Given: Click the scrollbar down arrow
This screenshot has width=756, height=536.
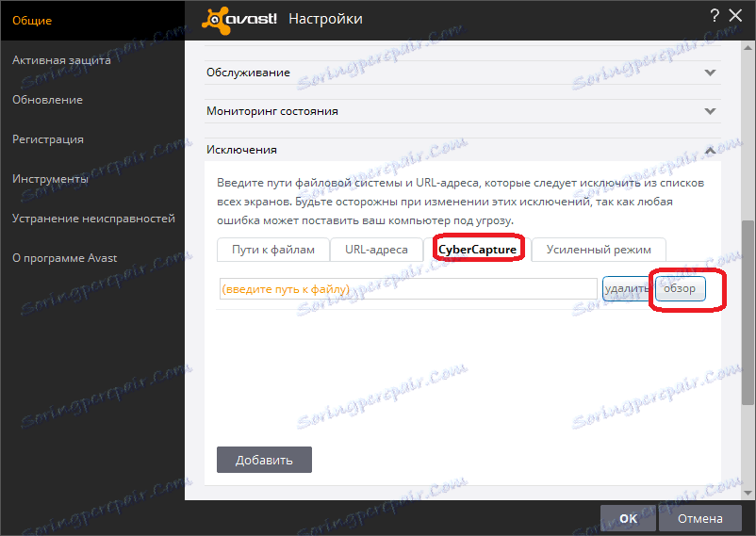Looking at the screenshot, I should click(x=748, y=493).
